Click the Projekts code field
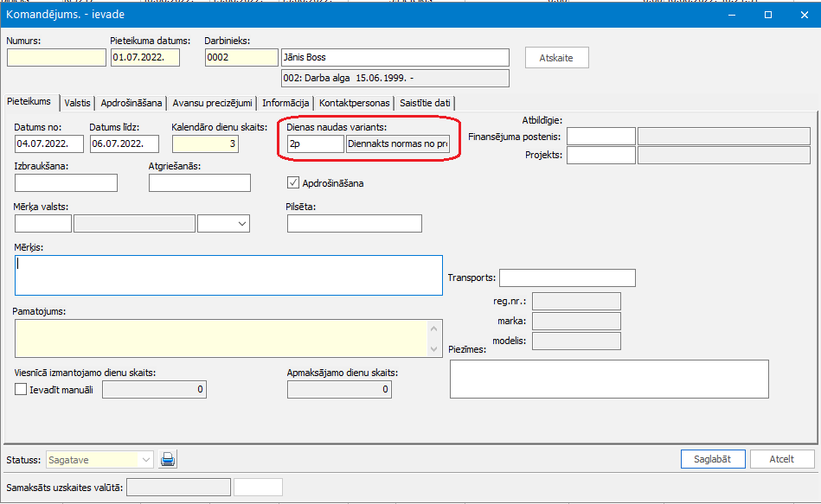This screenshot has height=504, width=821. [601, 156]
